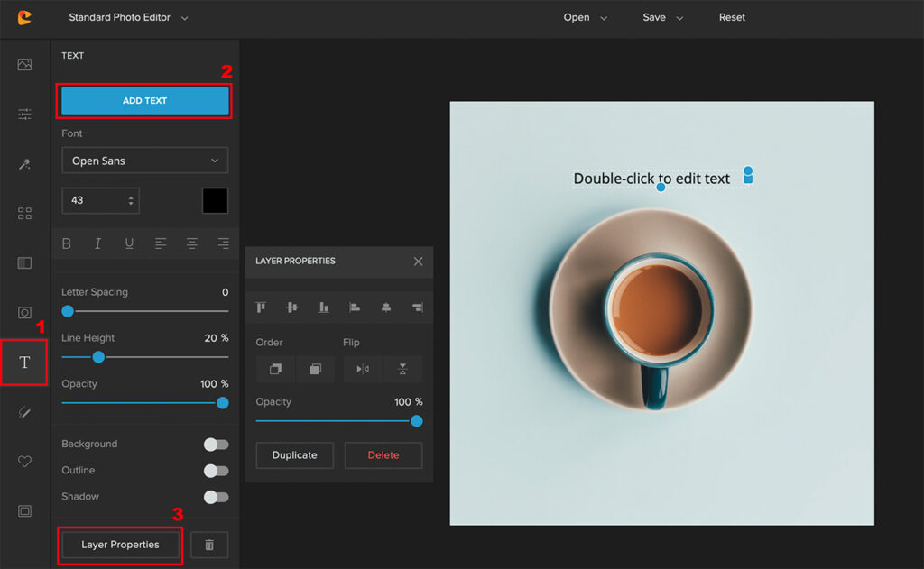Expand the Open menu
The width and height of the screenshot is (924, 569).
click(585, 18)
